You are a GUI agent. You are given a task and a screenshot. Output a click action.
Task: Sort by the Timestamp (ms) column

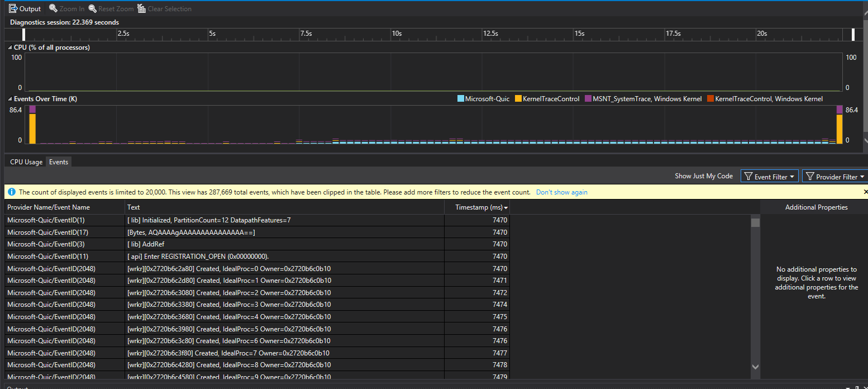click(478, 207)
